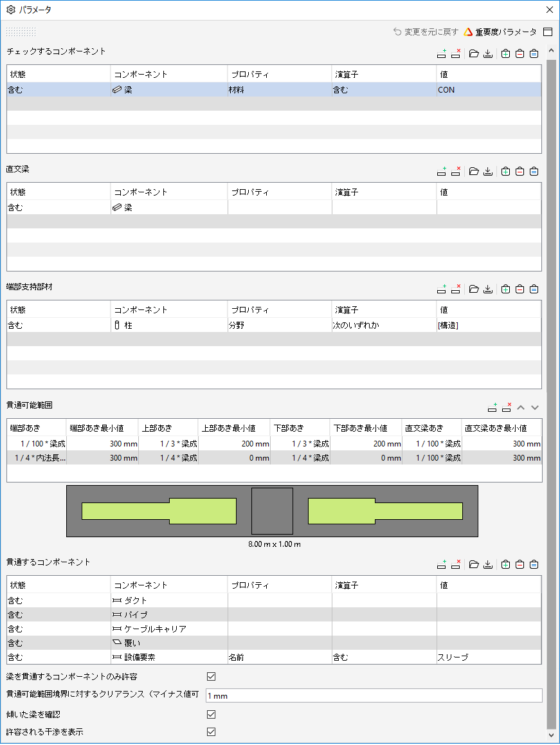Click red remove icon for チェックするコンポーネント
Image resolution: width=560 pixels, height=745 pixels.
[x=519, y=53]
